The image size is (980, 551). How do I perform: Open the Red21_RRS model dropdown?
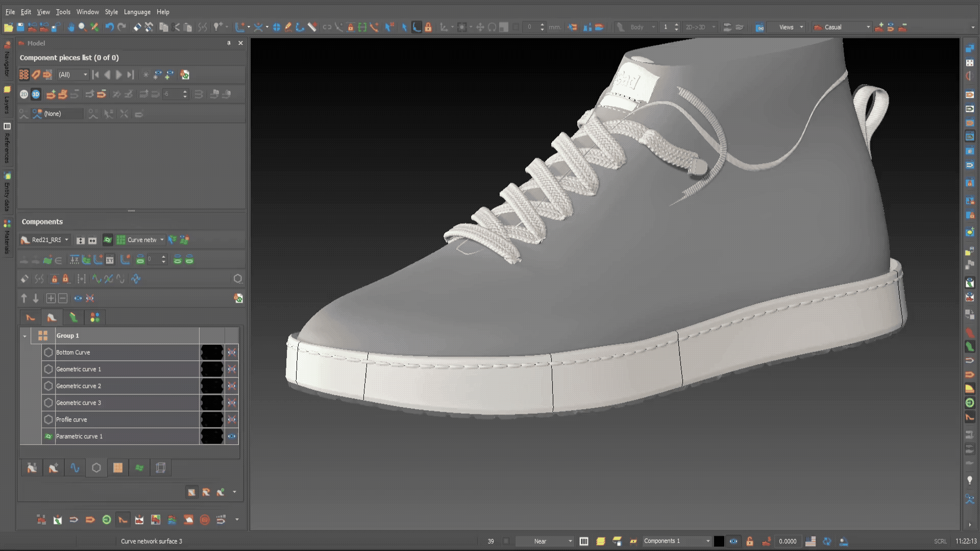(66, 240)
